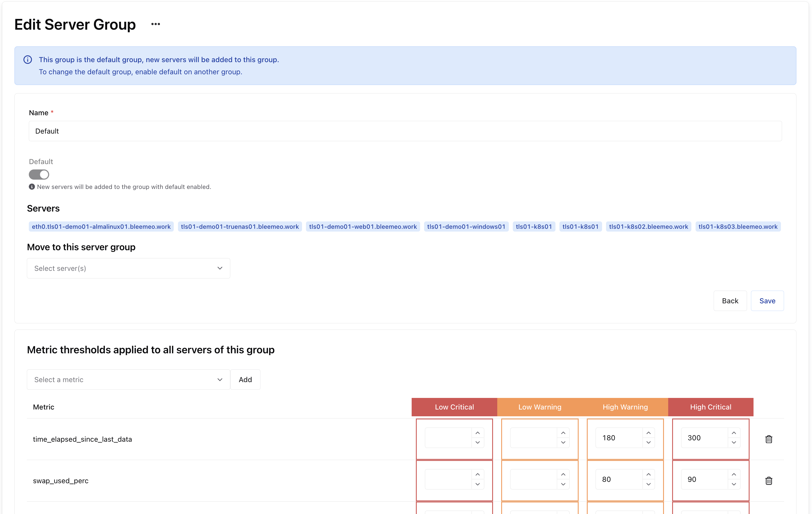Viewport: 812px width, 514px height.
Task: Open tls01-demo01-windows01 server tag
Action: tap(466, 226)
